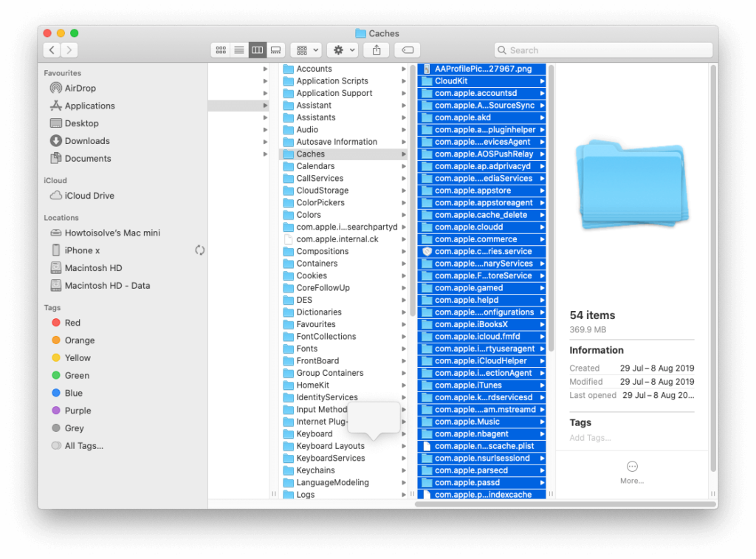
Task: Click the column resize handle under Library list
Action: pos(412,494)
